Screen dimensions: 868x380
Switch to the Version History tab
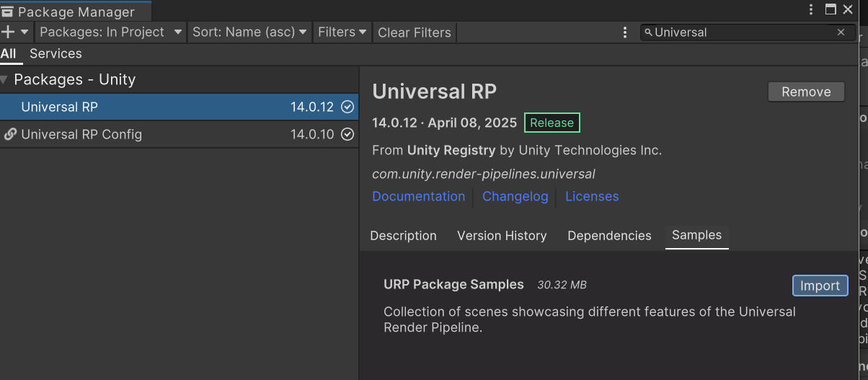(502, 236)
